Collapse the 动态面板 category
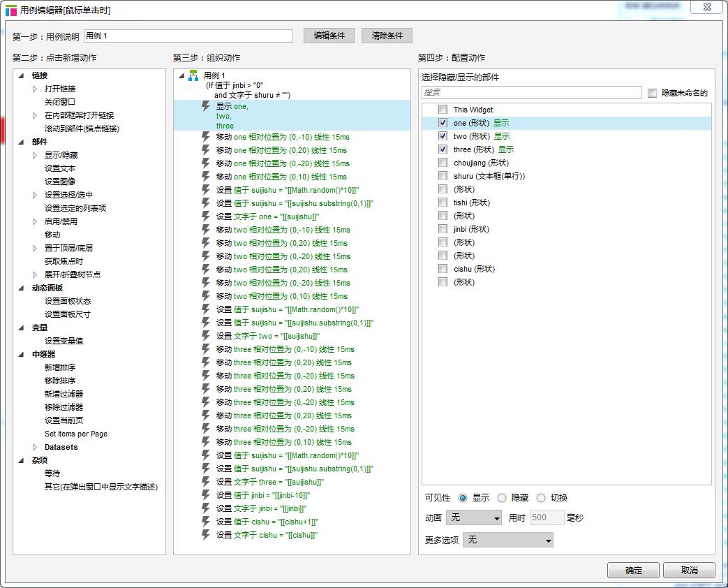 [x=21, y=288]
